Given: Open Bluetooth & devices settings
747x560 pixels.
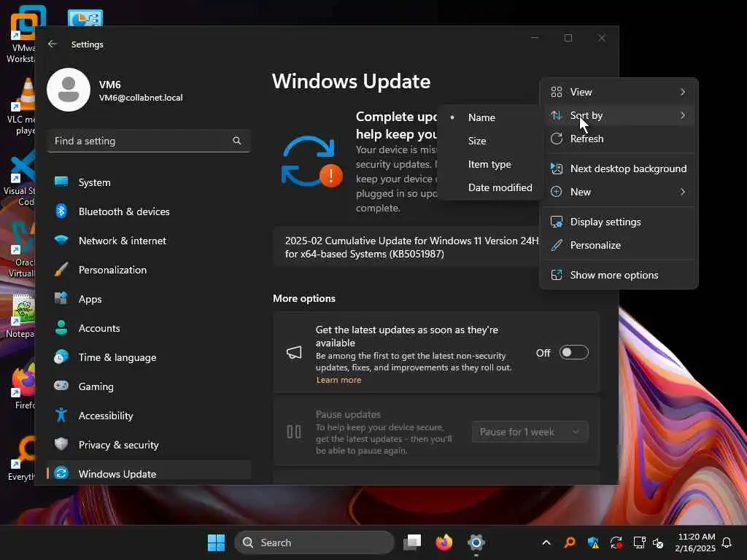Looking at the screenshot, I should click(x=149, y=211).
